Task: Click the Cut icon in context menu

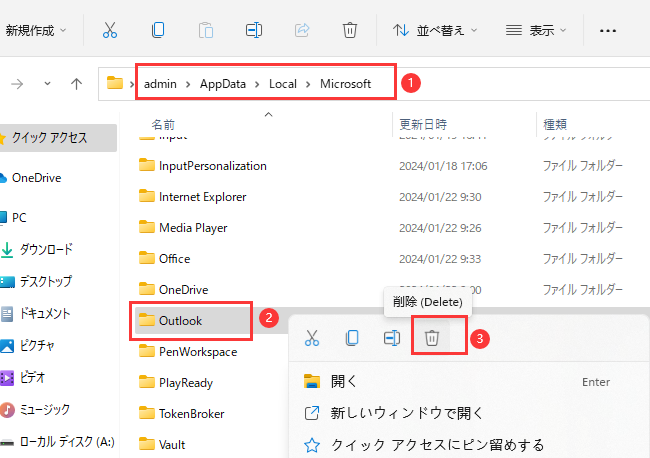Action: pos(312,338)
